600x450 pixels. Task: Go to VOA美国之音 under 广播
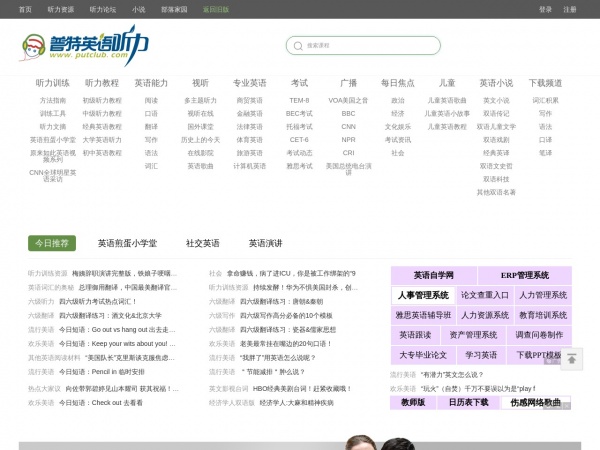348,100
